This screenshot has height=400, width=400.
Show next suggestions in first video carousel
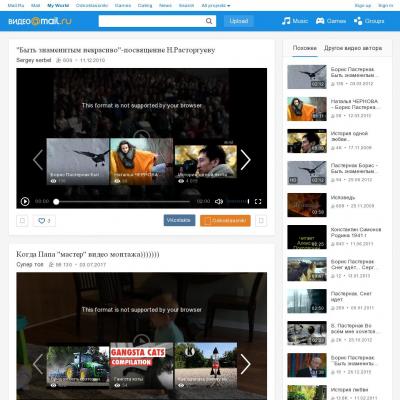[245, 160]
